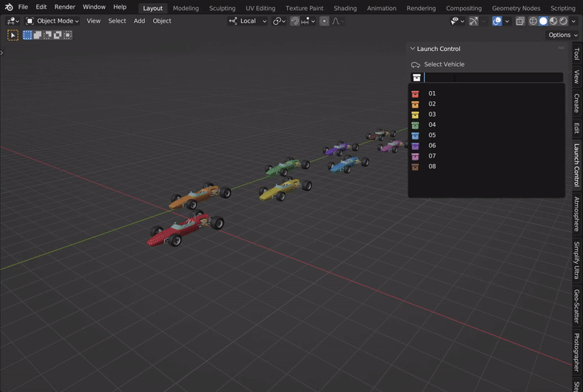
Task: Open the editor type selector icon
Action: [x=12, y=21]
